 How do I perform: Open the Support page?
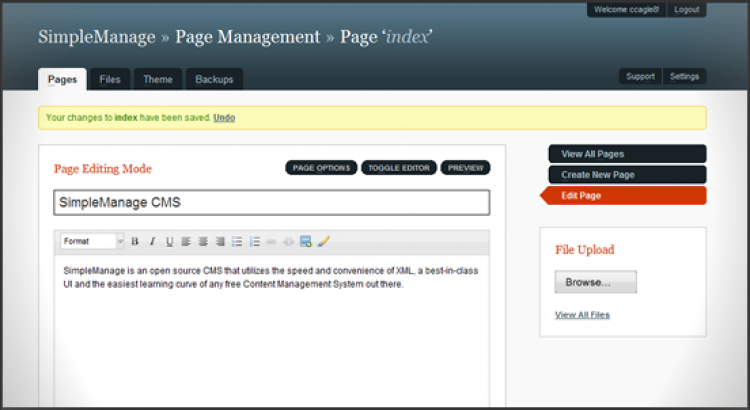[x=640, y=77]
